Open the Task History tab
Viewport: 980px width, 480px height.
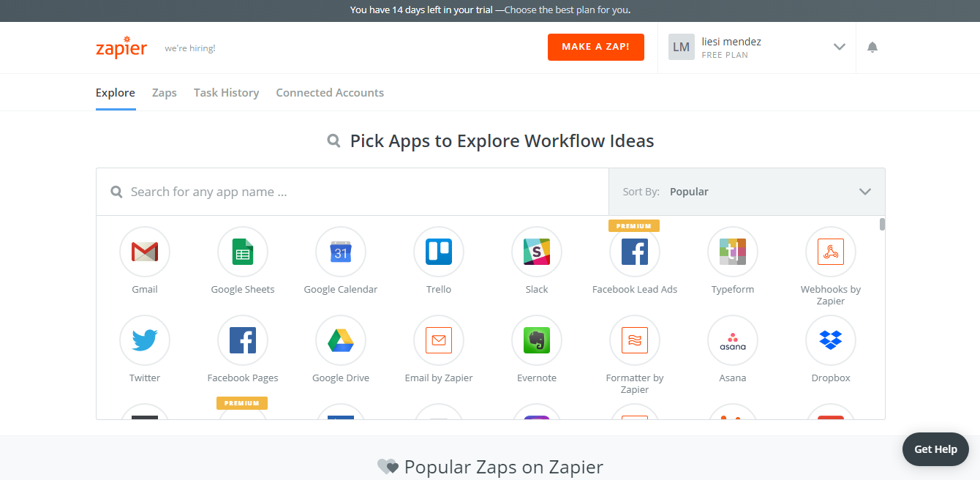pyautogui.click(x=227, y=93)
